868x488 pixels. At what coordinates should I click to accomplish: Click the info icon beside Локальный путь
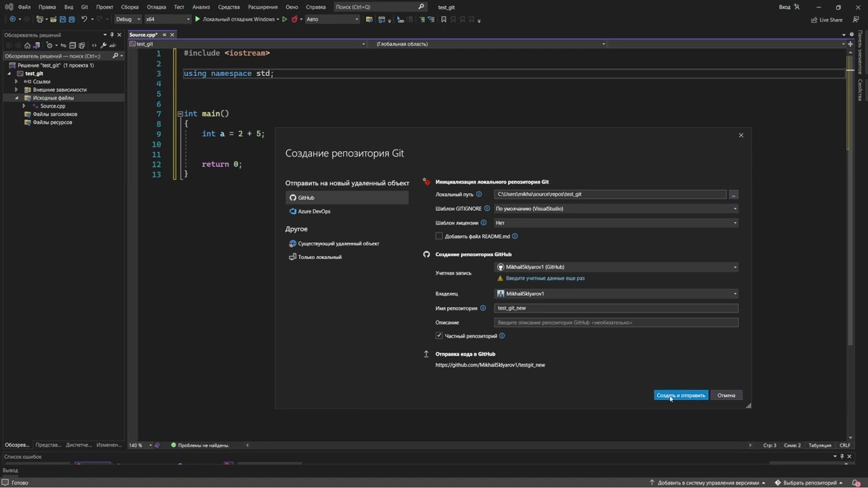point(479,195)
